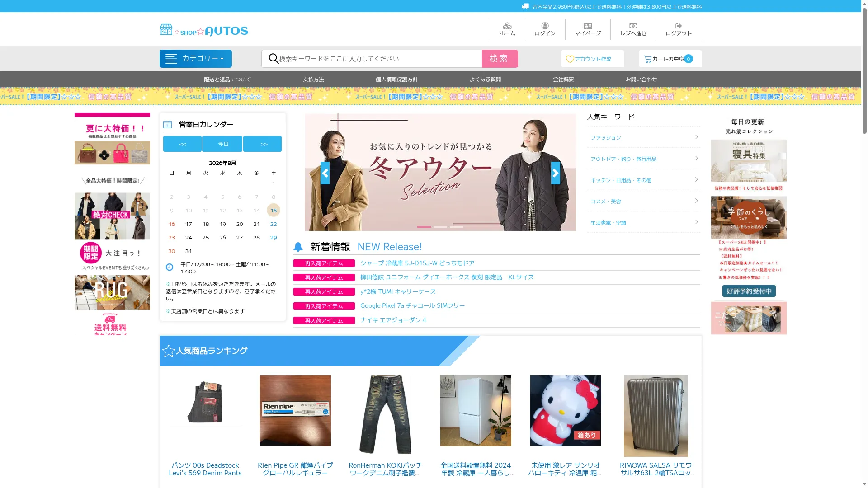
Task: Open the white refrigerator product thumbnail
Action: pyautogui.click(x=476, y=411)
